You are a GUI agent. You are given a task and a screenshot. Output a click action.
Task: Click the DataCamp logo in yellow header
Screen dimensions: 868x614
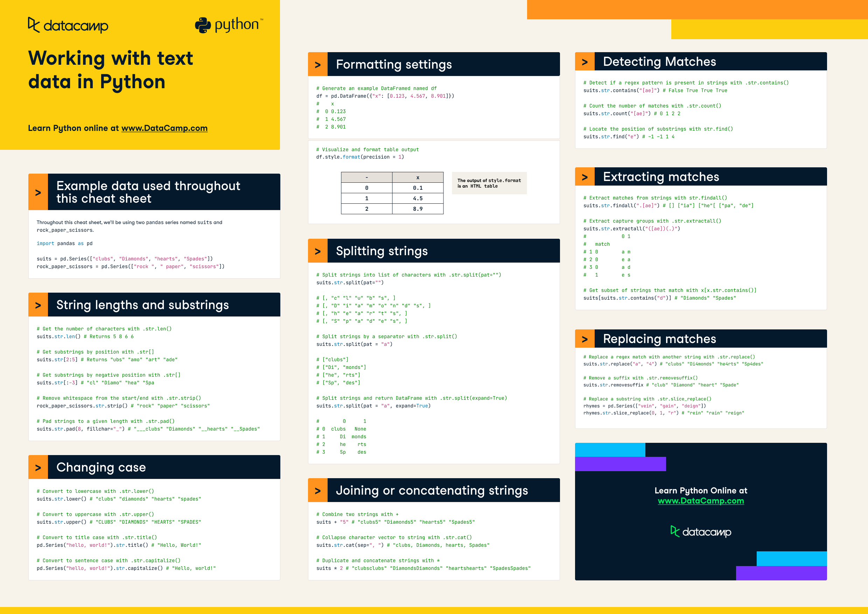pyautogui.click(x=68, y=25)
